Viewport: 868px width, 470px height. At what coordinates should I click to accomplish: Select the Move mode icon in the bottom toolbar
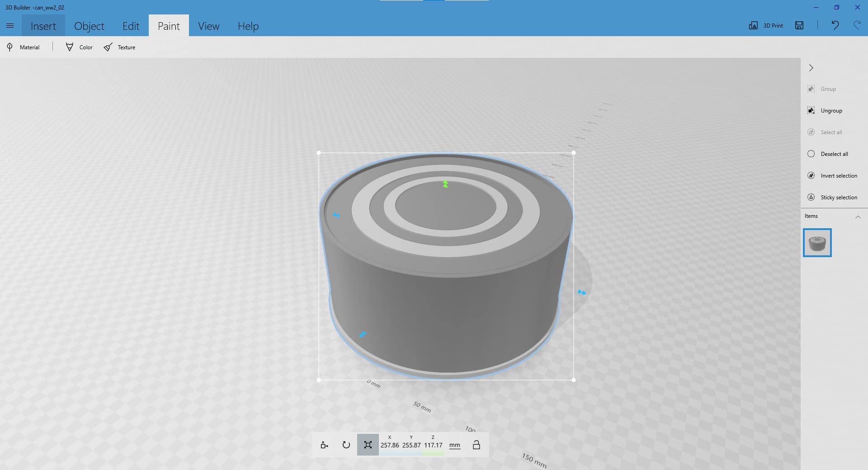point(324,445)
